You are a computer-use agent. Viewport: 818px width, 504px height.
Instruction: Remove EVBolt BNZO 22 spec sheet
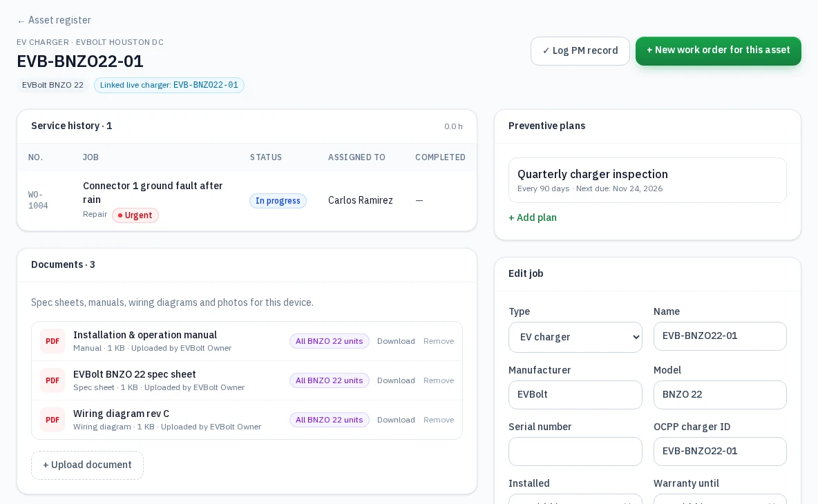pos(439,380)
